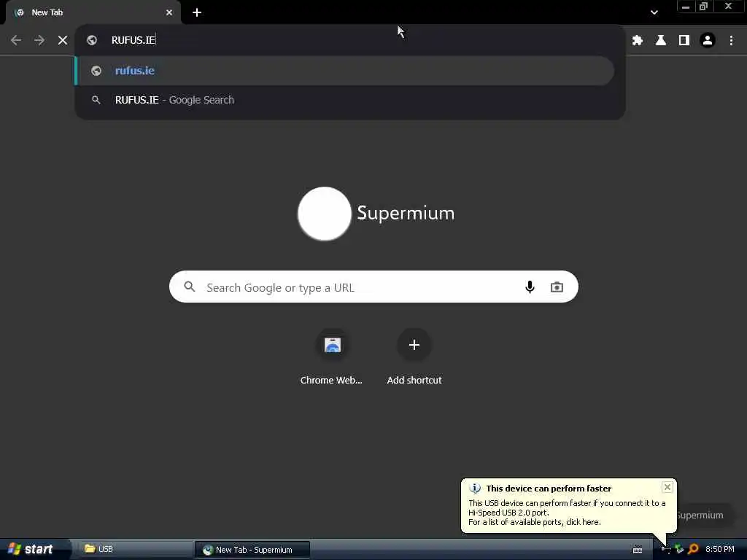Click the Add shortcut button
747x560 pixels.
(414, 357)
